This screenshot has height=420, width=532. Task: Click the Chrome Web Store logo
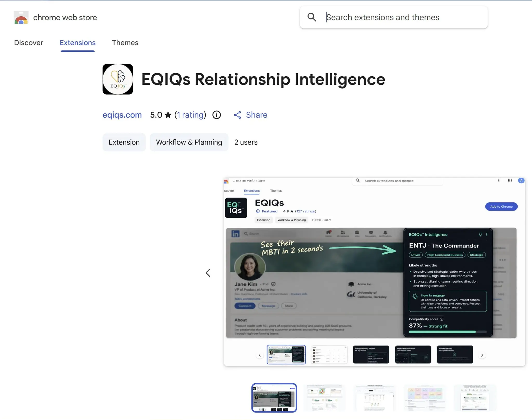(x=21, y=17)
